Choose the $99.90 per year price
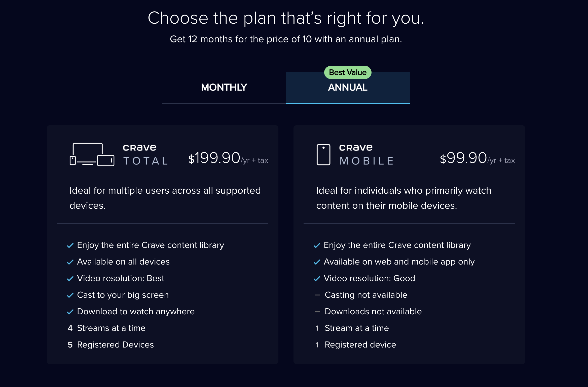Screen dimensions: 588x387 tap(477, 158)
